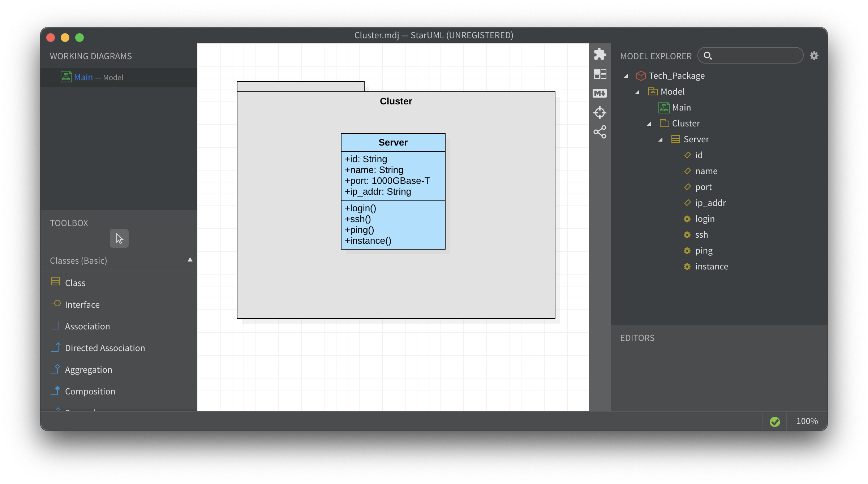Select the instance operation in explorer
The image size is (868, 484).
tap(711, 267)
